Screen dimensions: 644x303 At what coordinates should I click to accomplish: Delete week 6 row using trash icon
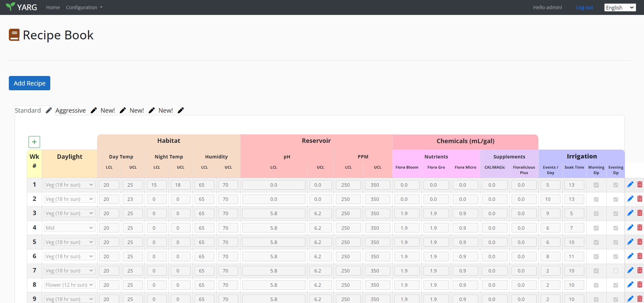(640, 256)
